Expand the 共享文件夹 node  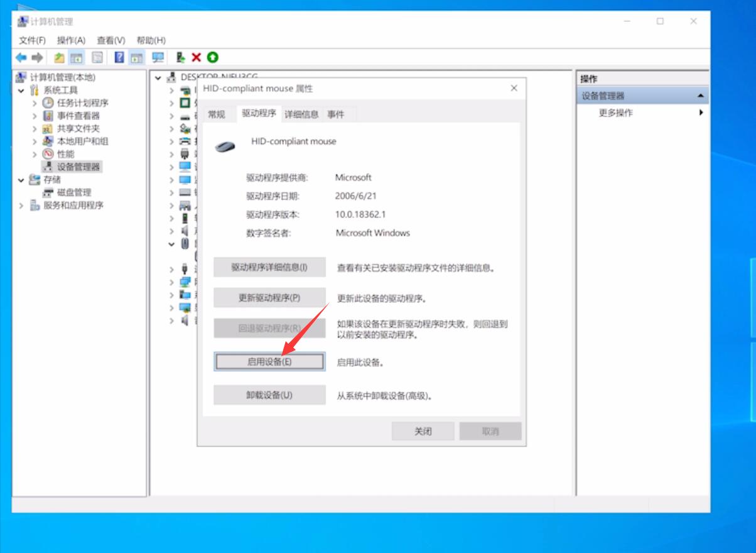click(35, 128)
